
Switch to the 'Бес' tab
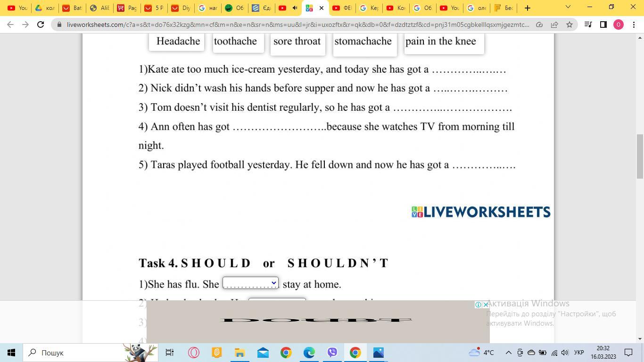coord(504,8)
